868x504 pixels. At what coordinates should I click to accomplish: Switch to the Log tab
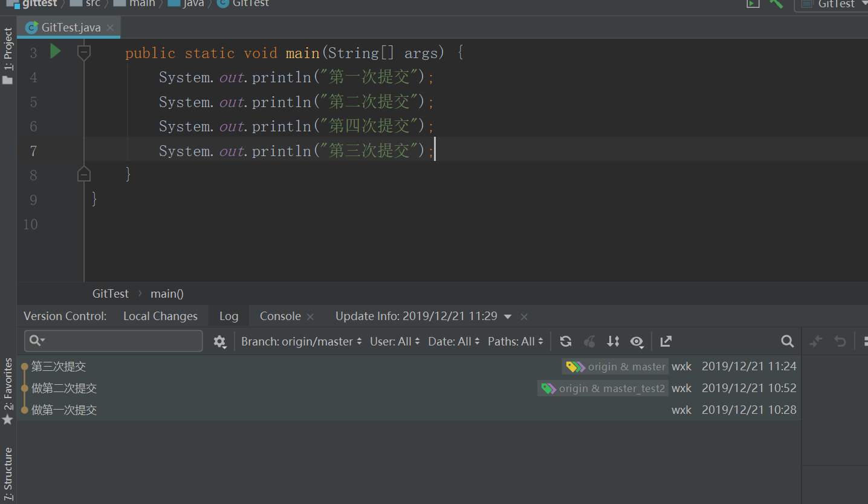(228, 316)
